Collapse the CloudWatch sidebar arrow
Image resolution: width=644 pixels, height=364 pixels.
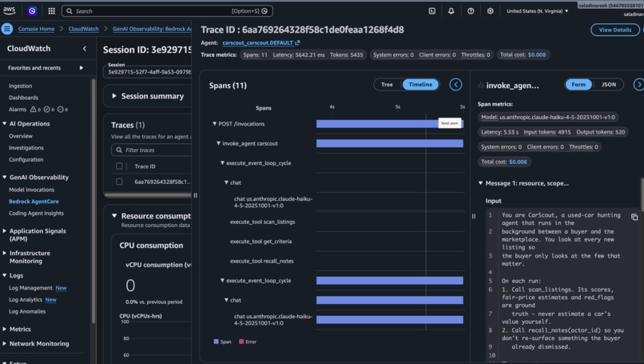tap(85, 49)
